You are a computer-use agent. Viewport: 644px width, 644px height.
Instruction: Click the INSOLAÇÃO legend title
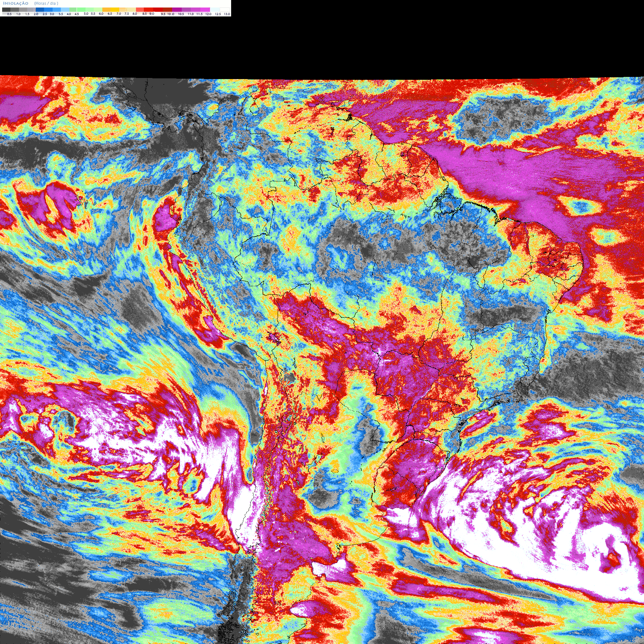16,3
